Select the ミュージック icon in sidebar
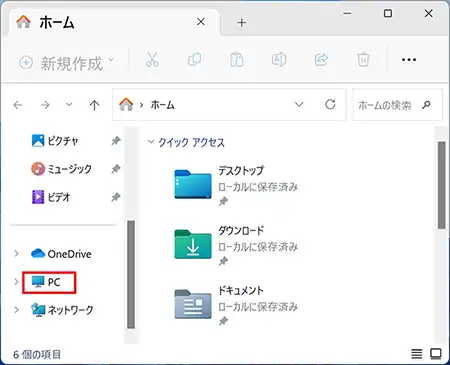The height and width of the screenshot is (365, 450). [x=38, y=169]
